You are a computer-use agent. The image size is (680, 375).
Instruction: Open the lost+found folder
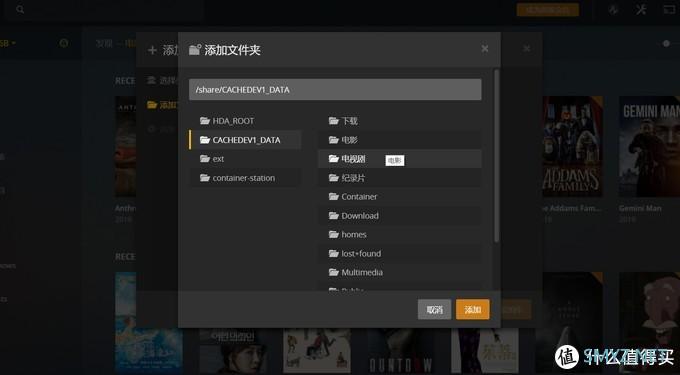point(399,254)
